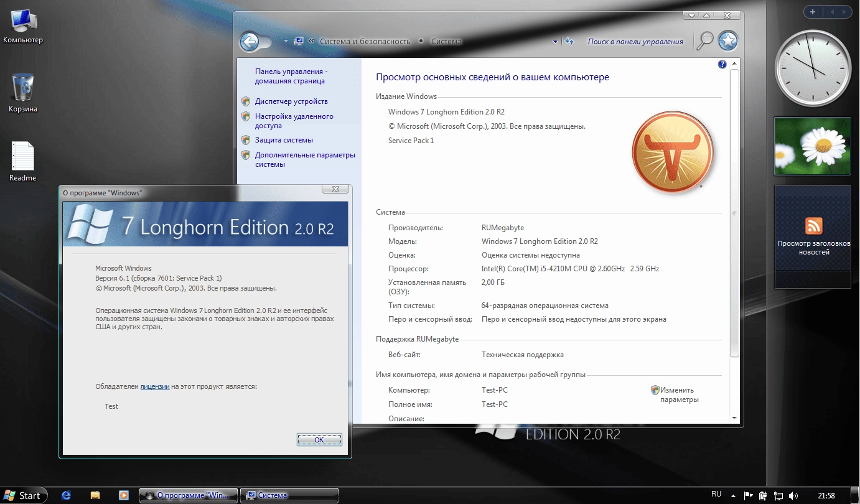Image resolution: width=860 pixels, height=504 pixels.
Task: Click the license owner name 'Test'
Action: tap(111, 406)
